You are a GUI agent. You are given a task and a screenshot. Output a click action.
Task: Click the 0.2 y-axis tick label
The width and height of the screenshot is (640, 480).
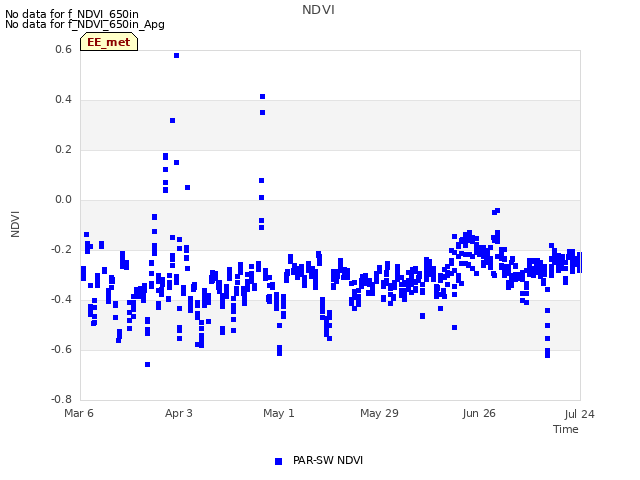coord(63,150)
